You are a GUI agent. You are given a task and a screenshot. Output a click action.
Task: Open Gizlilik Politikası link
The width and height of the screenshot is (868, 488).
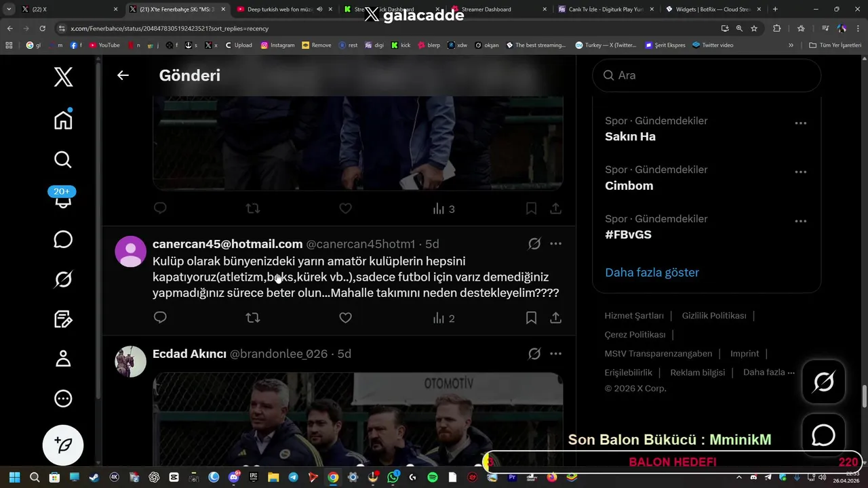714,316
